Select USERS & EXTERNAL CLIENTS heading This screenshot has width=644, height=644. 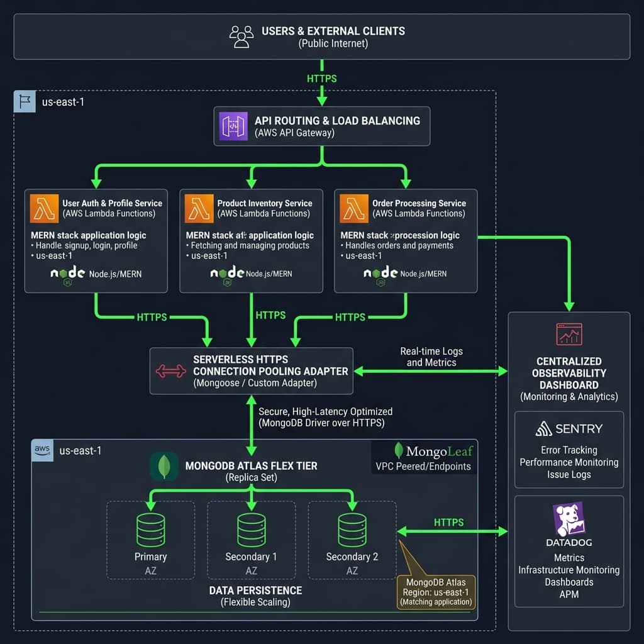click(x=333, y=31)
